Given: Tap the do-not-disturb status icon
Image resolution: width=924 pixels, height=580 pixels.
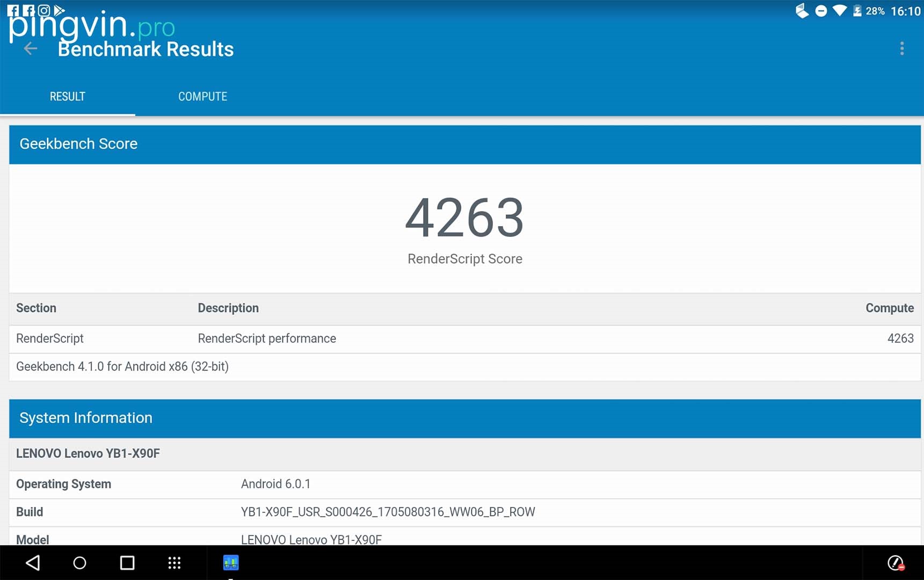Looking at the screenshot, I should point(821,11).
